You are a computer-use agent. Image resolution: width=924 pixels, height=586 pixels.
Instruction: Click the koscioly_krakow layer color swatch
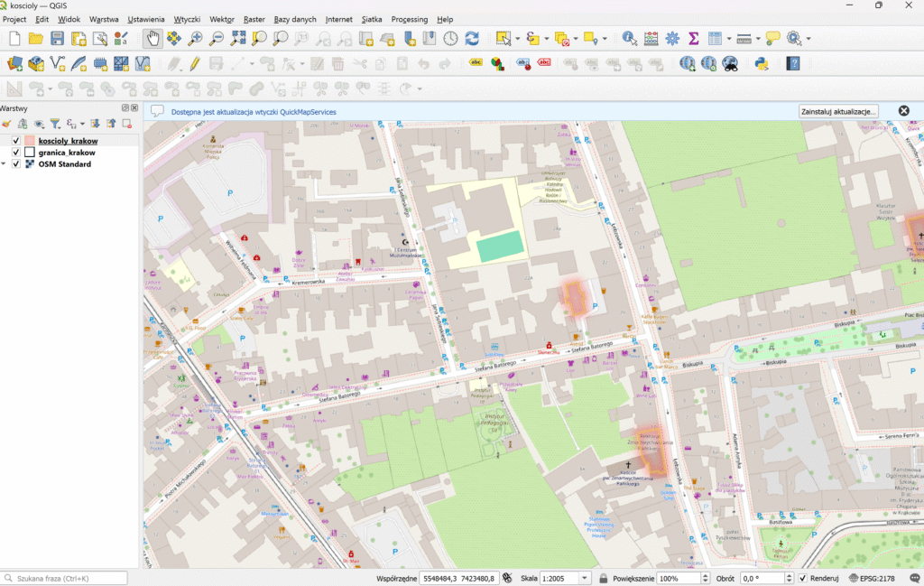[30, 141]
